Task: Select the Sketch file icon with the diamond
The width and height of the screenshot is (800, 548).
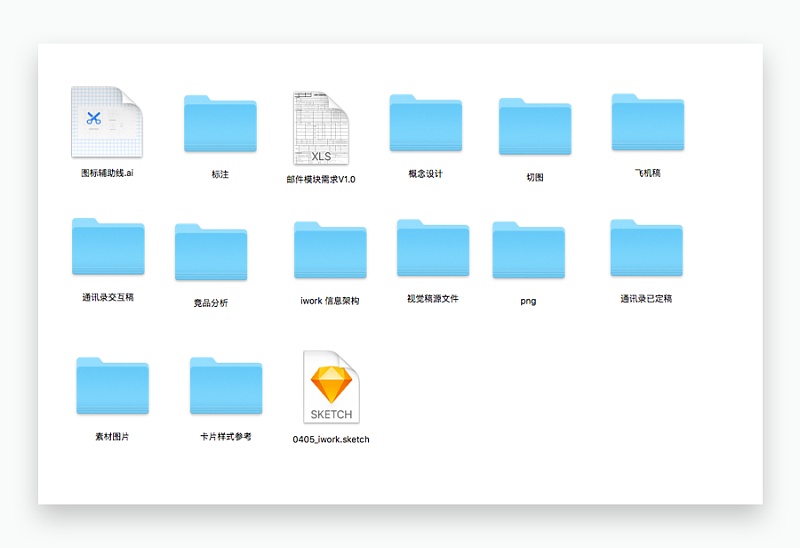Action: point(331,387)
